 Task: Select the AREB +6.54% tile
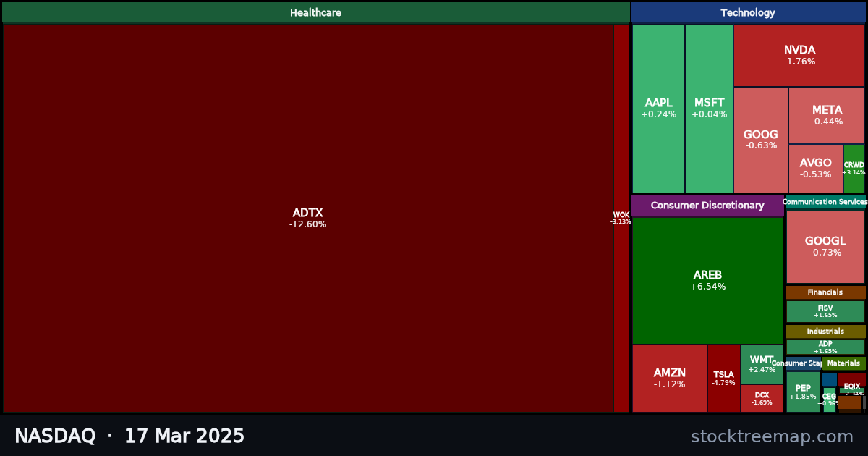click(x=707, y=281)
